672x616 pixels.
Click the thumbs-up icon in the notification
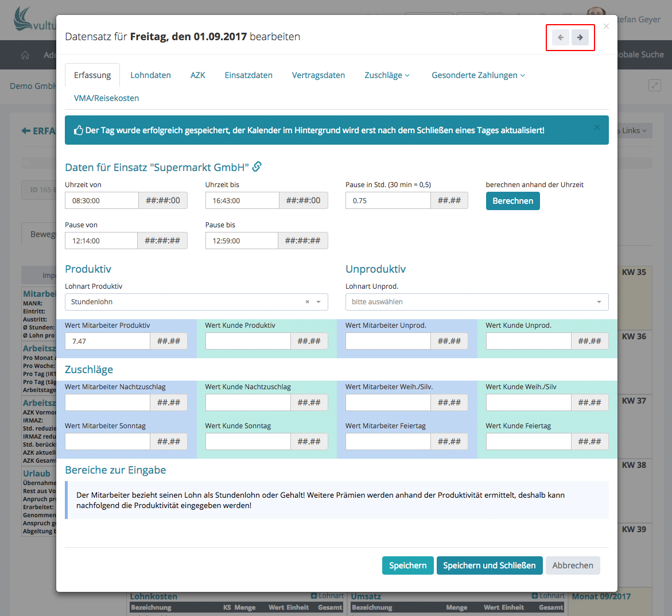click(79, 130)
